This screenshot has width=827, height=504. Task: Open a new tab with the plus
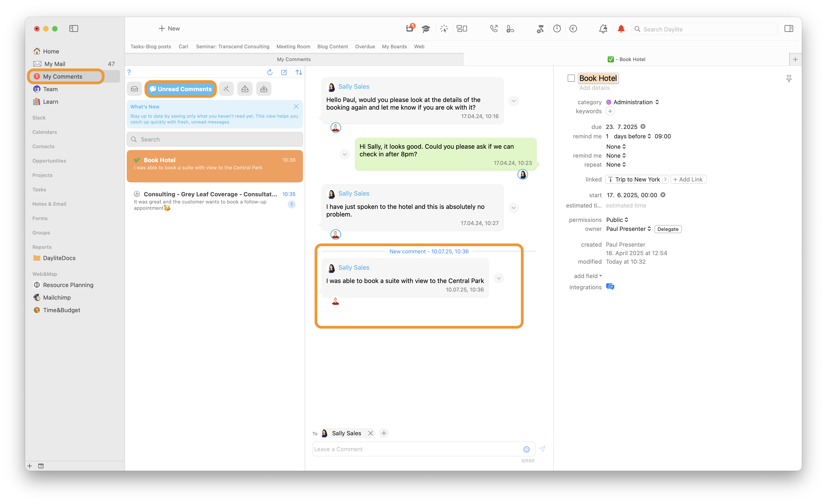(x=795, y=59)
